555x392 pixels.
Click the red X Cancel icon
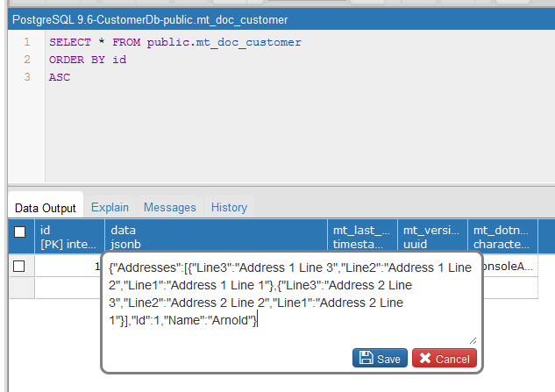(423, 359)
